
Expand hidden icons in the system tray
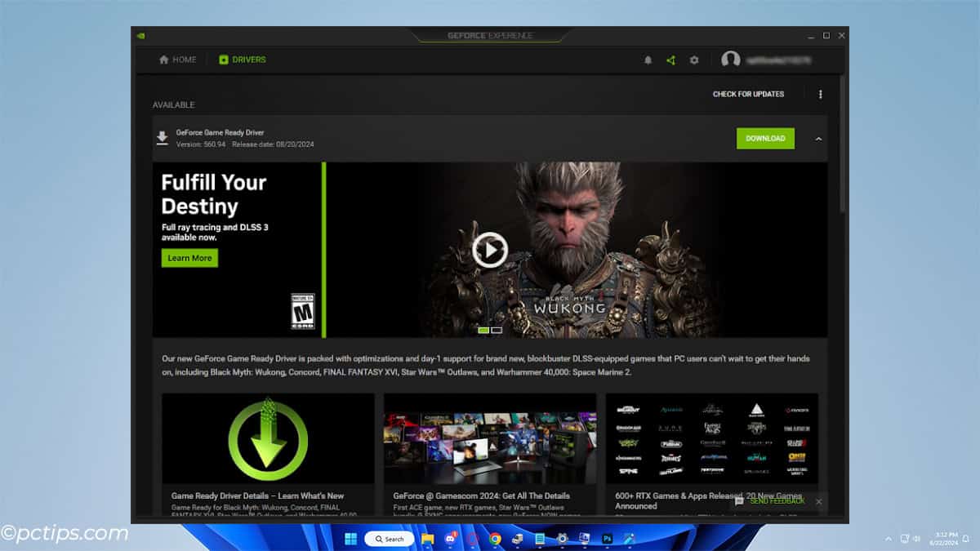point(889,538)
